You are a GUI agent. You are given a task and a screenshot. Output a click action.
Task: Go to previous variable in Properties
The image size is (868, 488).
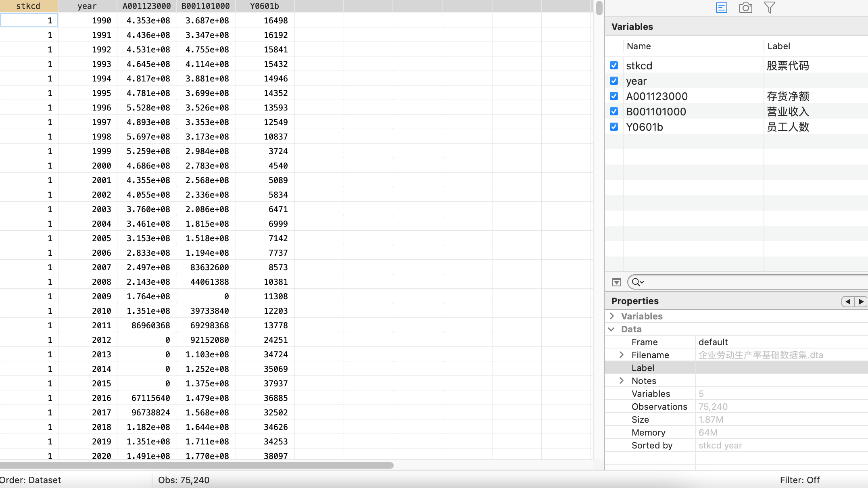click(x=848, y=302)
